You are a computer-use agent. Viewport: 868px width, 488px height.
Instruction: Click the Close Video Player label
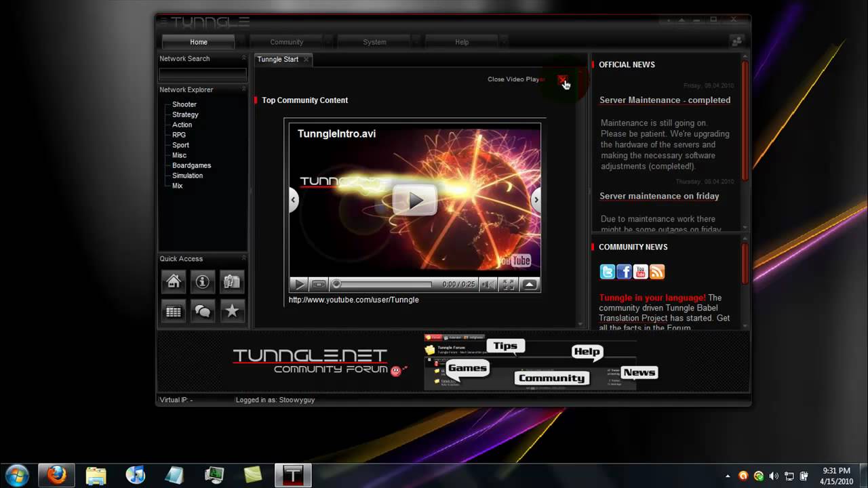click(x=516, y=79)
